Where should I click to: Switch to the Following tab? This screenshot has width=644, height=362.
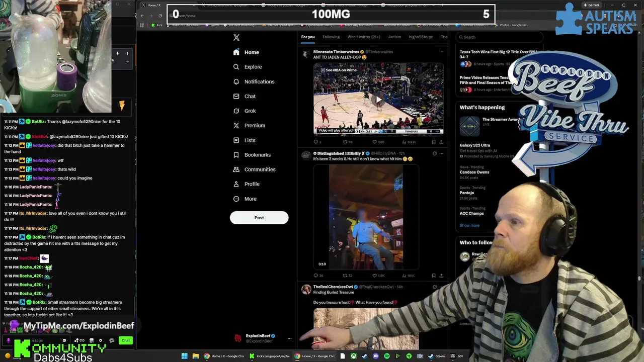pos(331,37)
